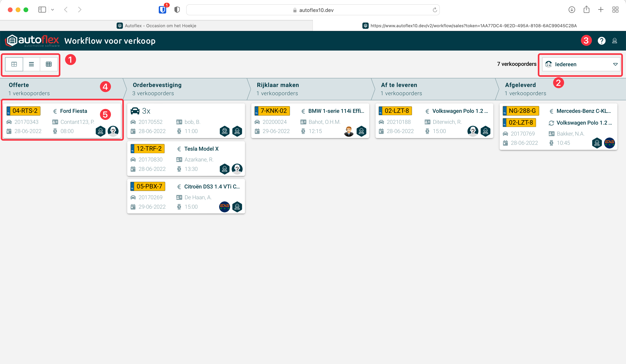Open the Bitwarden extension icon

162,10
